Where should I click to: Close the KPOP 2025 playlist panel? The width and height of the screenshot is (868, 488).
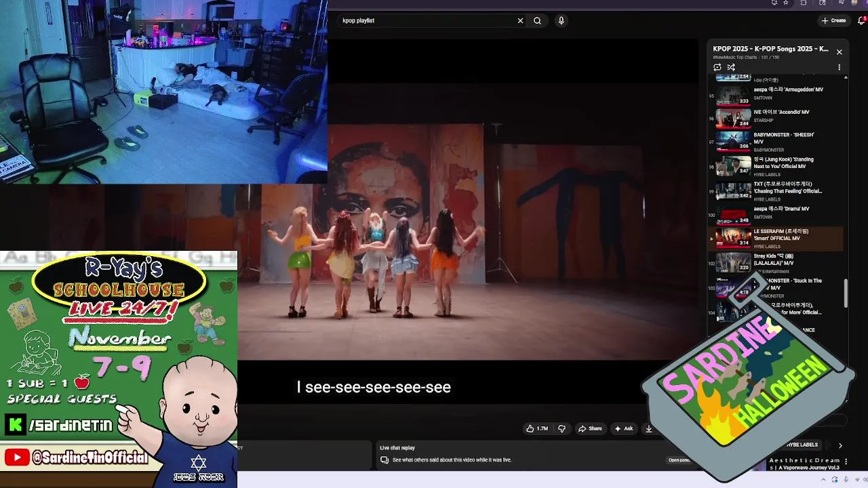coord(839,52)
